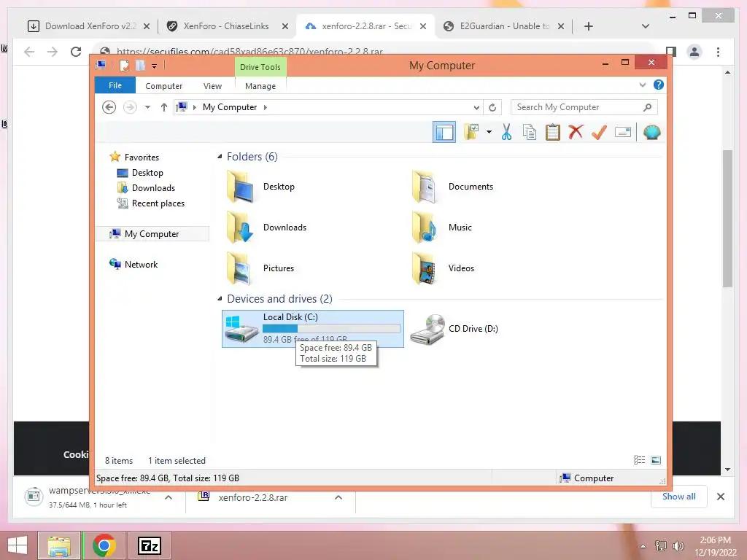Click the Drive Tools contextual tab header
Image resolution: width=747 pixels, height=560 pixels.
click(x=260, y=66)
